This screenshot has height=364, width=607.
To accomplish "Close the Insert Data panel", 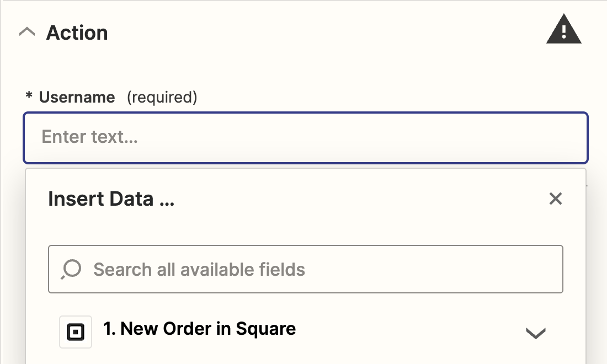I will click(x=556, y=199).
